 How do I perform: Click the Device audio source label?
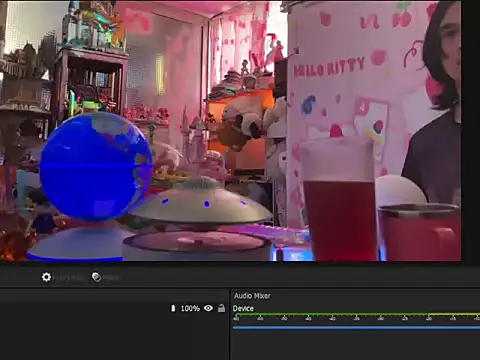[243, 308]
